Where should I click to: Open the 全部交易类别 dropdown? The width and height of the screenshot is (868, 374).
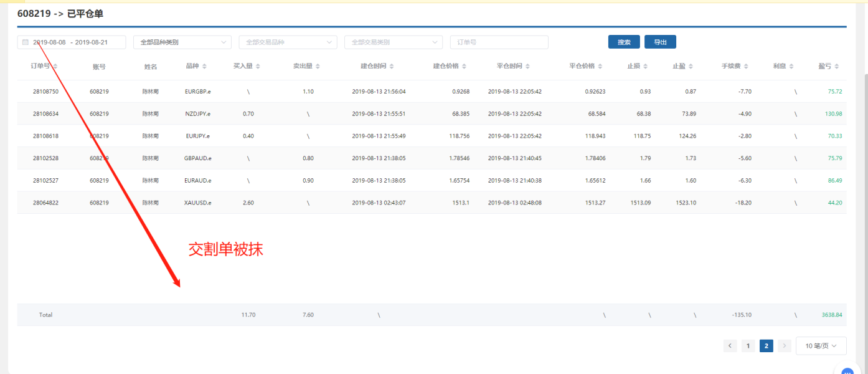393,42
